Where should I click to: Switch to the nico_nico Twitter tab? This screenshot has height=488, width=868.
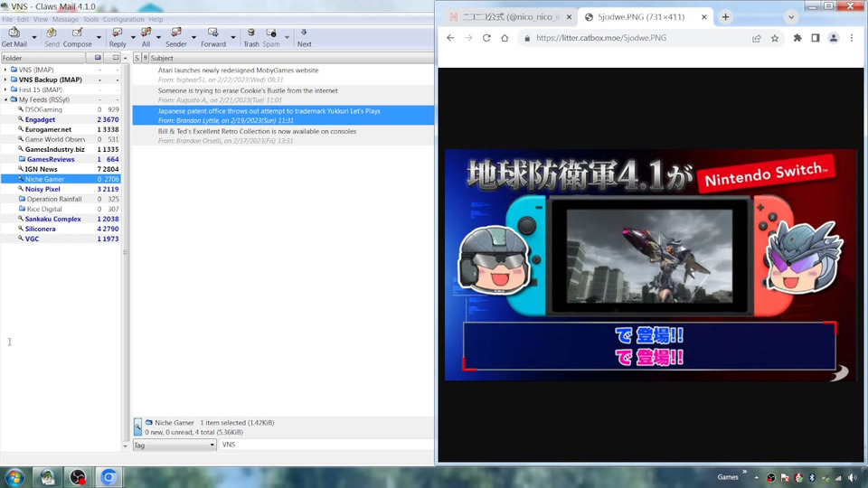click(510, 17)
